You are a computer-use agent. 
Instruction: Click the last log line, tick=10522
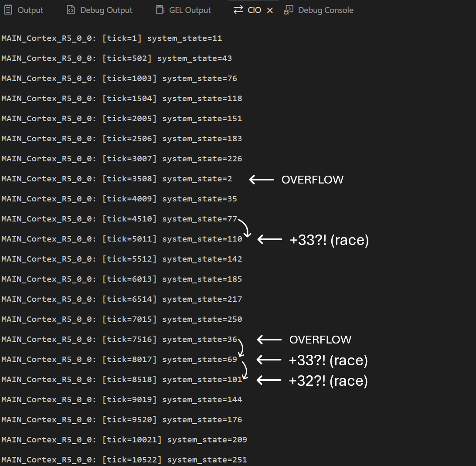[x=124, y=459]
